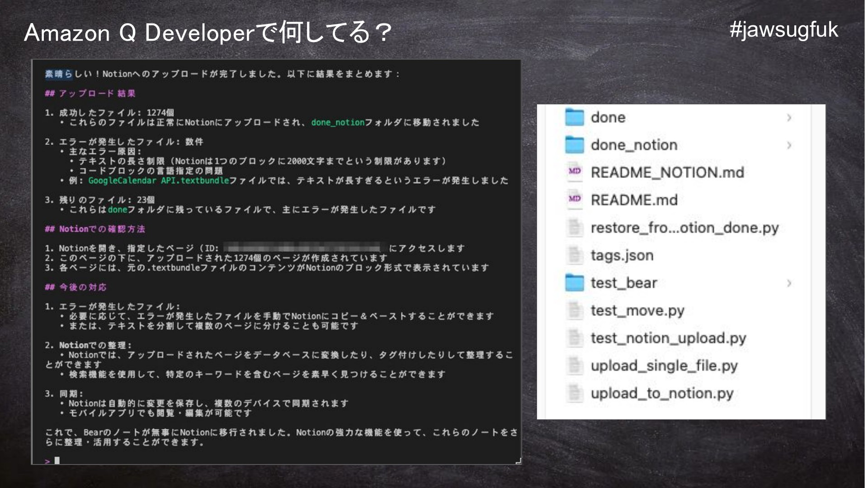Click the terminal prompt cursor line
The image size is (868, 488).
(x=52, y=460)
